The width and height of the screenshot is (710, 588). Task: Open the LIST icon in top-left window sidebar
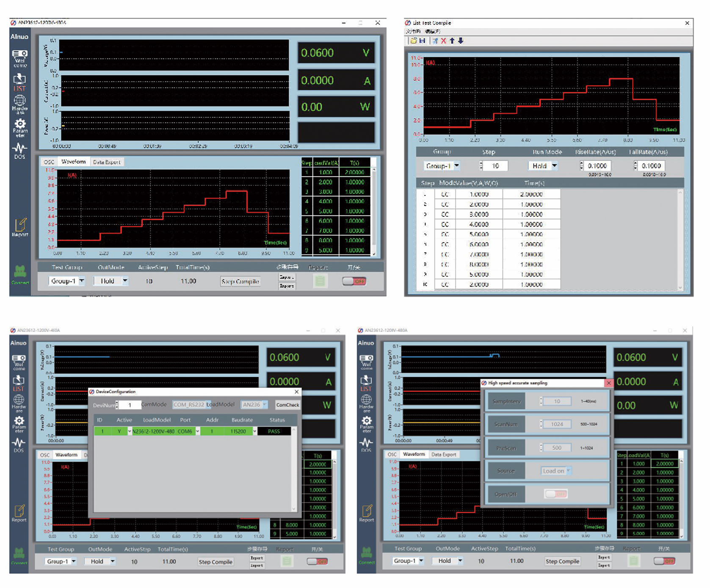pyautogui.click(x=19, y=82)
